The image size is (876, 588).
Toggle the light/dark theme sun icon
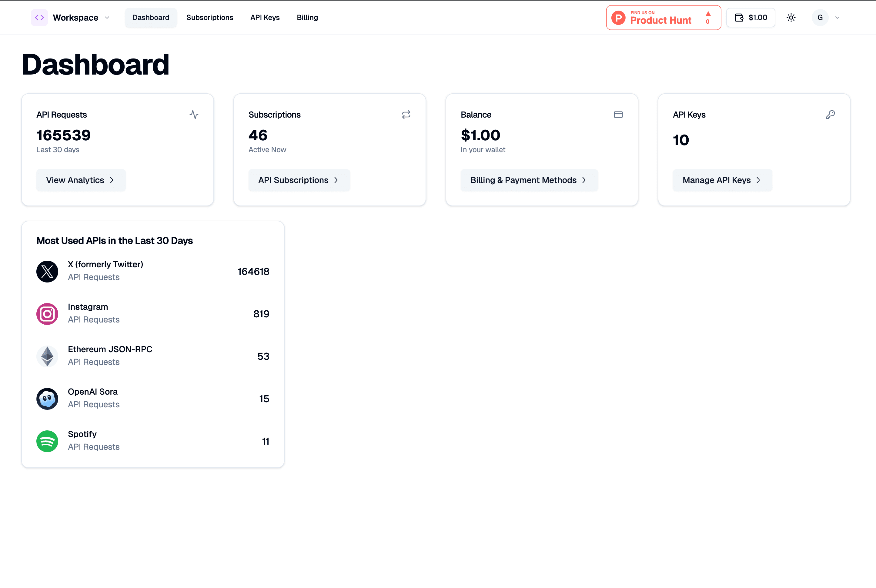tap(791, 17)
